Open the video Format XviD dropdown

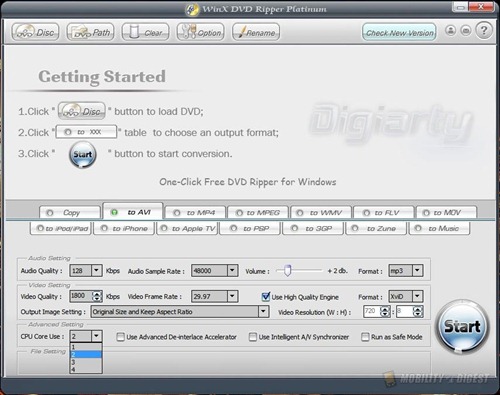(417, 296)
